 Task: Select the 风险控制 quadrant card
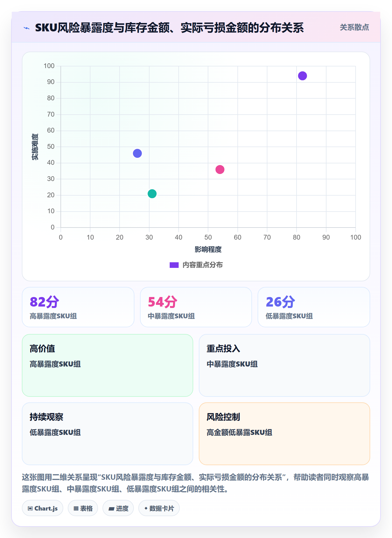[x=284, y=434]
